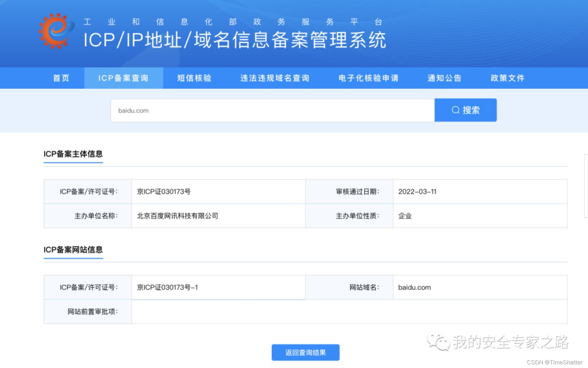Click the 返回查询结果 button

[x=306, y=352]
